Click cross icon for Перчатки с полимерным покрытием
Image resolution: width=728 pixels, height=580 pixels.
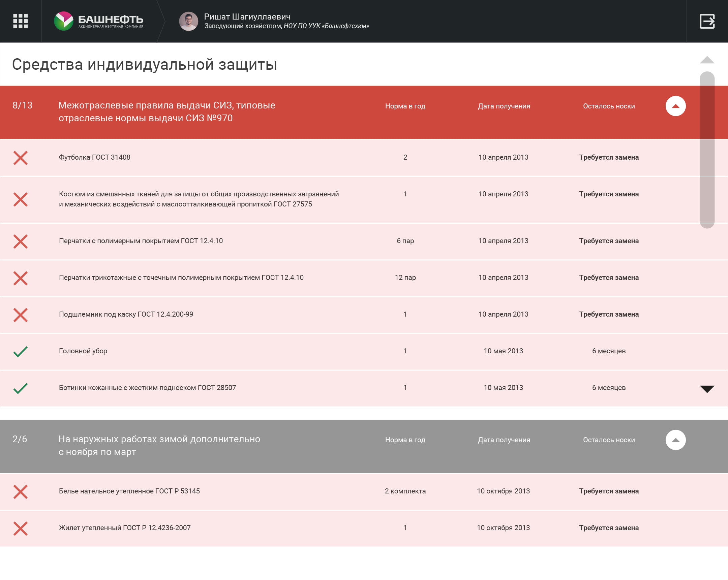20,241
